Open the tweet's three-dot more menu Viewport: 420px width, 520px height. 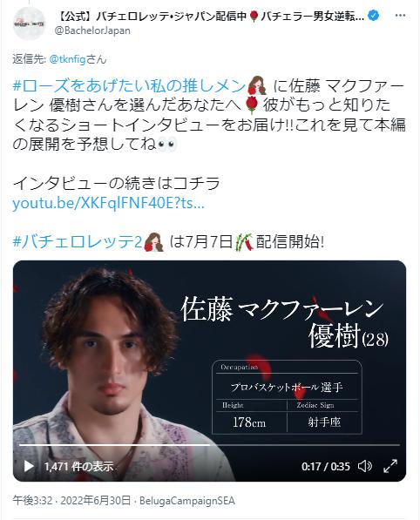point(400,16)
